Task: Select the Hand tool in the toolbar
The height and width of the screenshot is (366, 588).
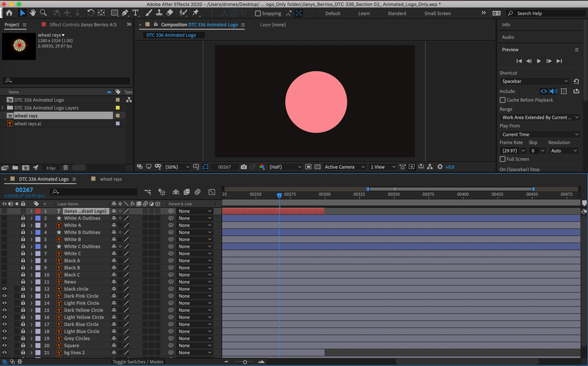Action: pyautogui.click(x=33, y=13)
